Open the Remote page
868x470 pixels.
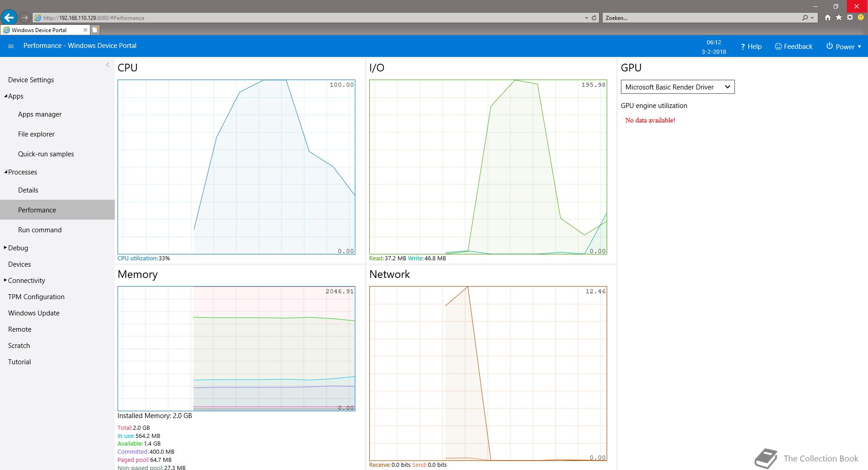pyautogui.click(x=20, y=329)
